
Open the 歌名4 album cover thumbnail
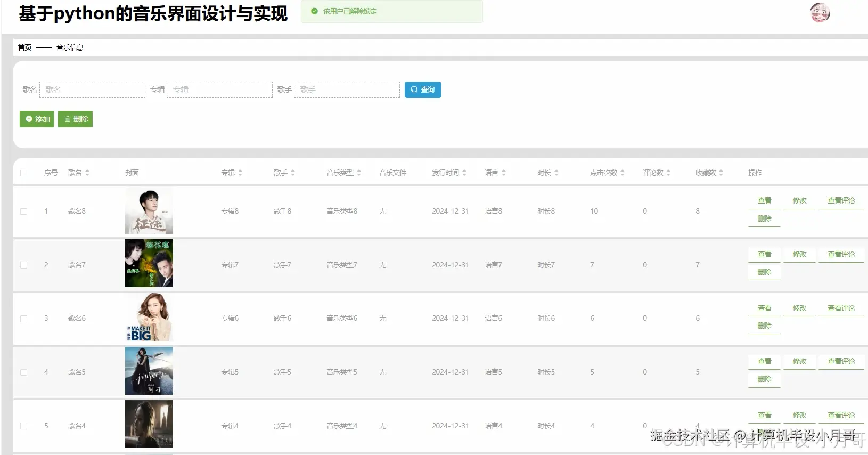coord(149,424)
